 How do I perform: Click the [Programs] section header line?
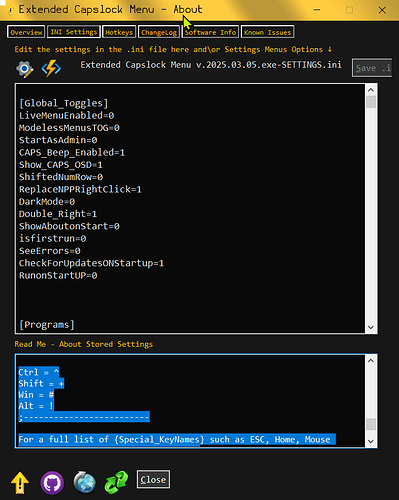47,325
